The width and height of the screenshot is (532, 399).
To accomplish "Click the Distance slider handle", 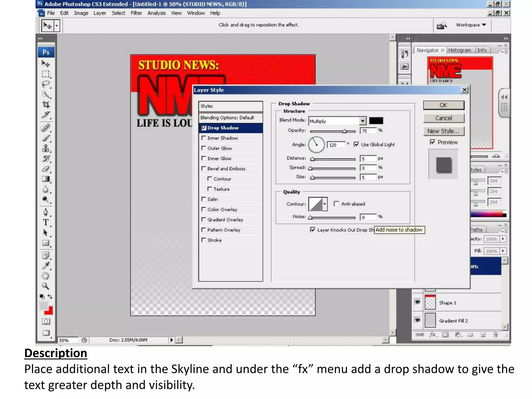I will coord(312,159).
